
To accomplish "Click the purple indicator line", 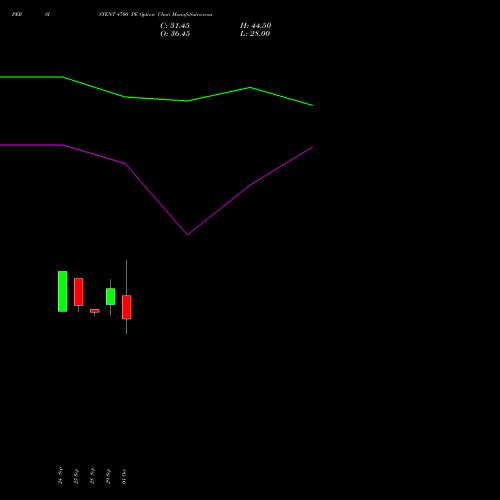I will [x=156, y=199].
